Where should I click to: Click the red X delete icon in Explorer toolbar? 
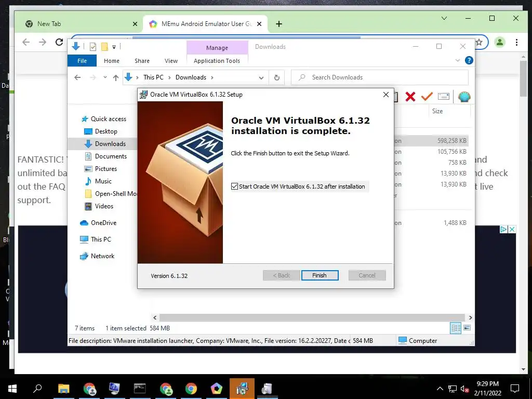[x=410, y=97]
